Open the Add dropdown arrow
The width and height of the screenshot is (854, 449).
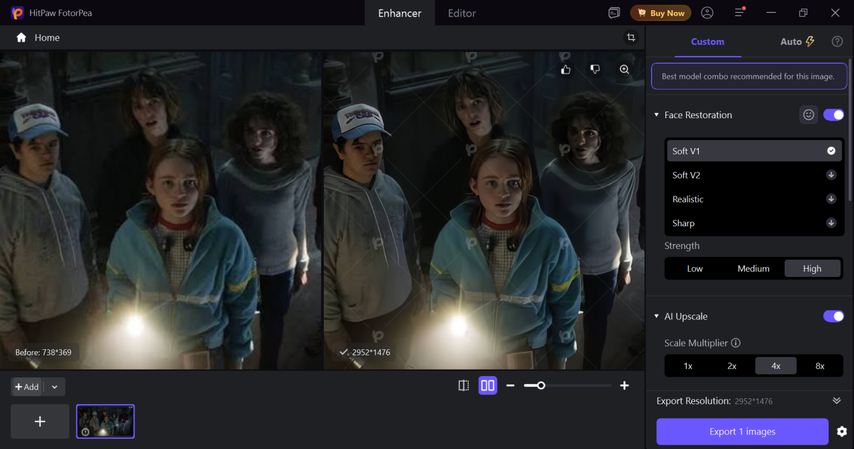[54, 387]
